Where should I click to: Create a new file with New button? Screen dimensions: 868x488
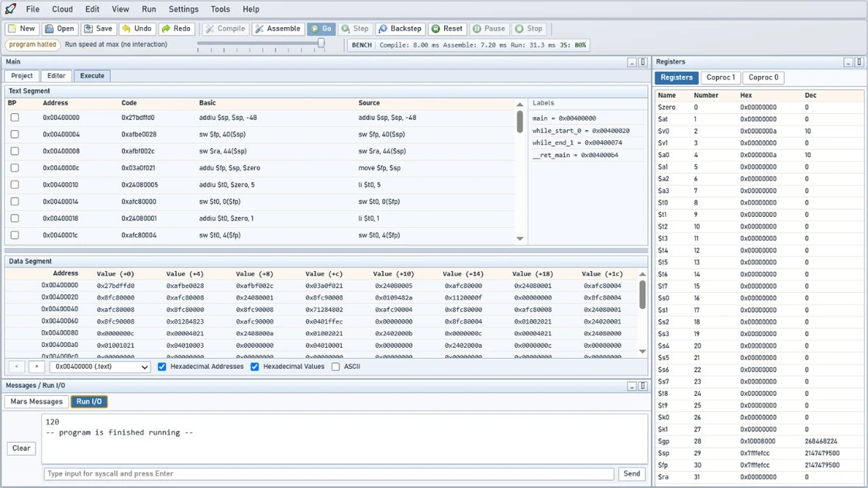point(22,29)
